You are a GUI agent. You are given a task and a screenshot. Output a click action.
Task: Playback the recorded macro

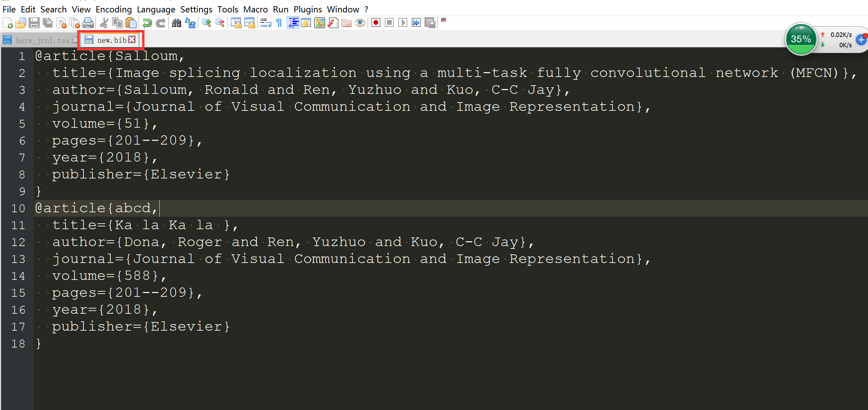click(402, 23)
